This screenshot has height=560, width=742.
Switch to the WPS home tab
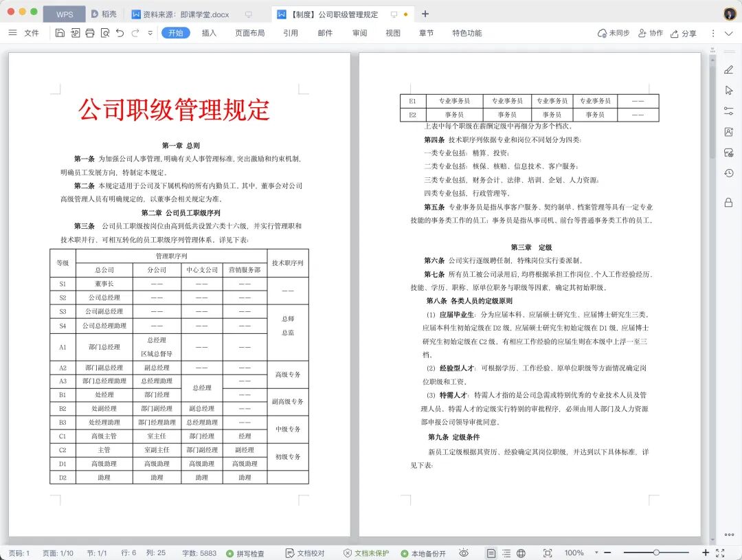65,14
